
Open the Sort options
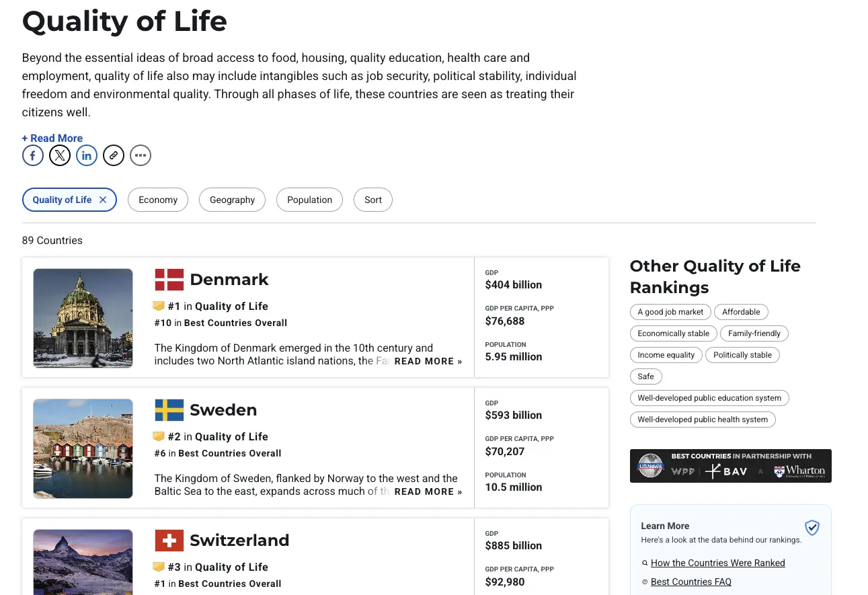pyautogui.click(x=373, y=200)
